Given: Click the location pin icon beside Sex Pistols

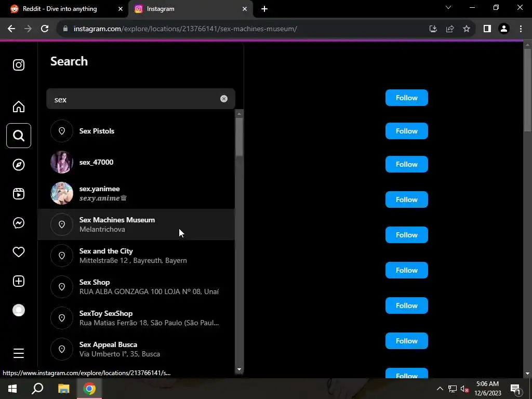Looking at the screenshot, I should click(x=62, y=131).
